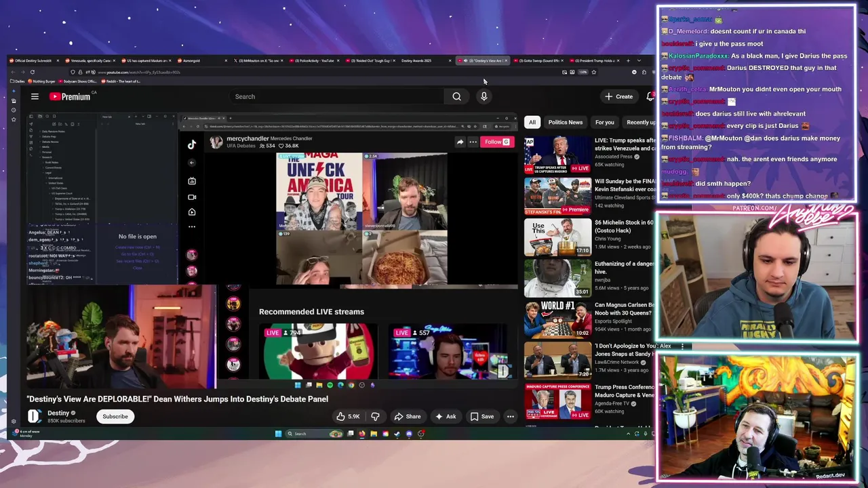This screenshot has height=488, width=868.
Task: Click the TikTok camera sidebar icon
Action: (192, 197)
